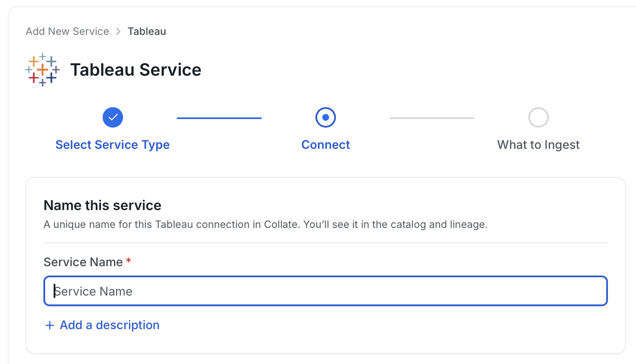Click the Tableau logo icon
This screenshot has width=636, height=364.
point(43,70)
